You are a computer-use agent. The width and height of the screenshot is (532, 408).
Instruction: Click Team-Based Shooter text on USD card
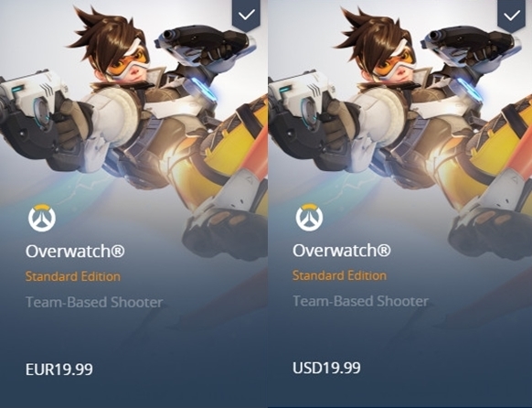[361, 301]
